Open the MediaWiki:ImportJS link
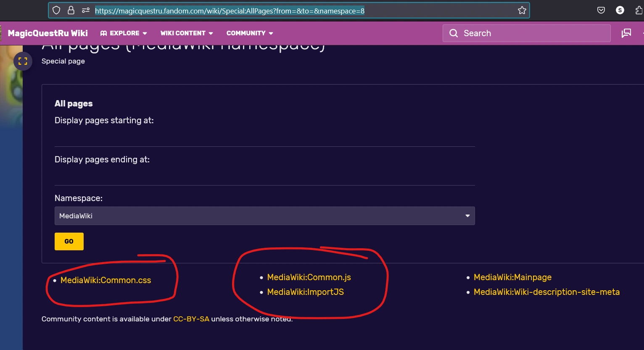Viewport: 644px width, 350px height. 305,292
